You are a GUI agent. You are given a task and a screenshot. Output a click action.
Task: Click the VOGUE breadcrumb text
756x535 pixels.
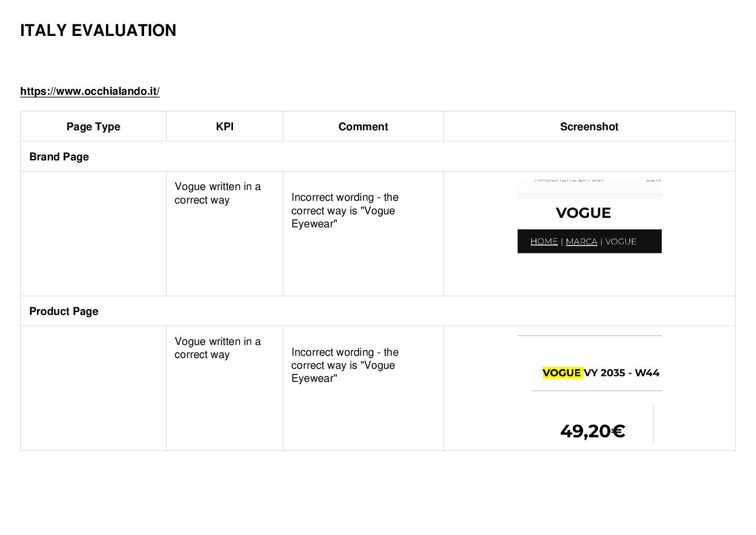coord(621,242)
